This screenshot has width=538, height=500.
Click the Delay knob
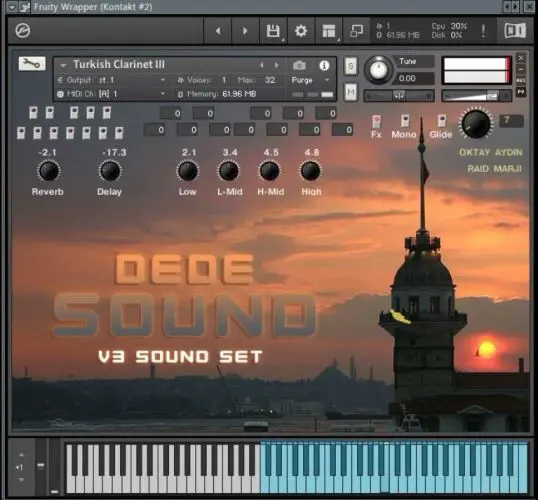[x=110, y=171]
